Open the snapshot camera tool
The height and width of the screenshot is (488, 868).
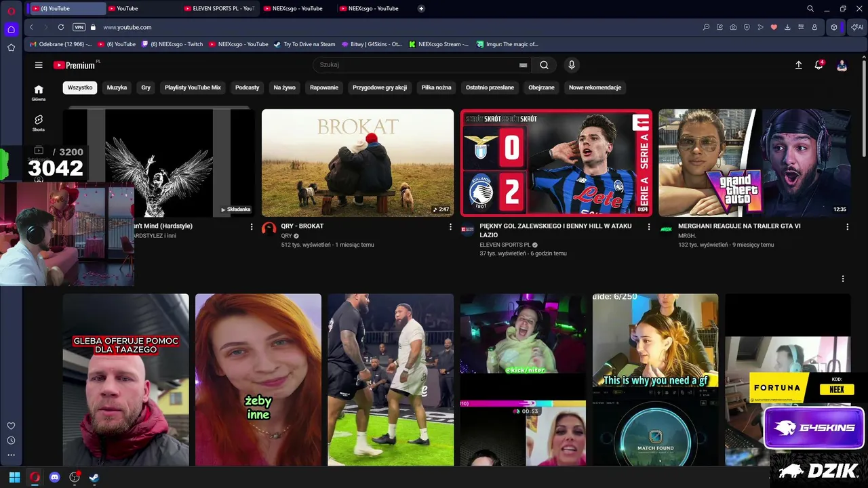pos(733,27)
